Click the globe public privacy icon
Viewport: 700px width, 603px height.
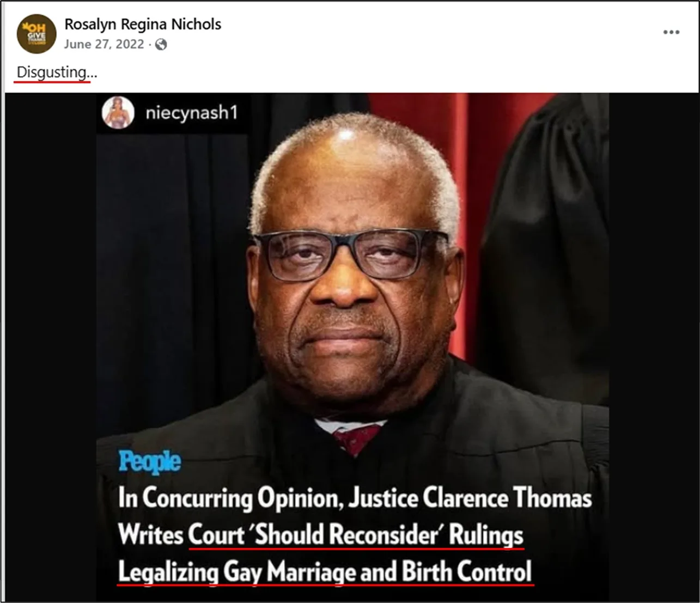click(x=161, y=45)
